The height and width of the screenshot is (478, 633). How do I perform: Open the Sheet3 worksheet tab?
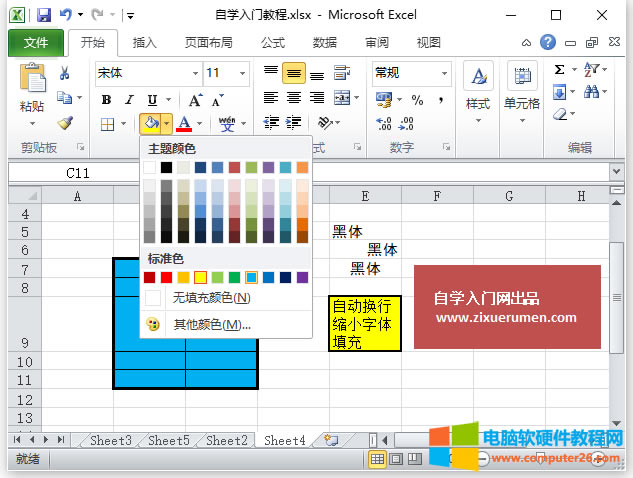110,440
